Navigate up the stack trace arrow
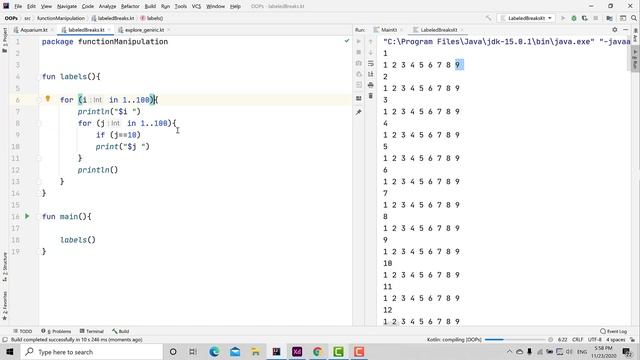640x360 pixels. tap(371, 41)
